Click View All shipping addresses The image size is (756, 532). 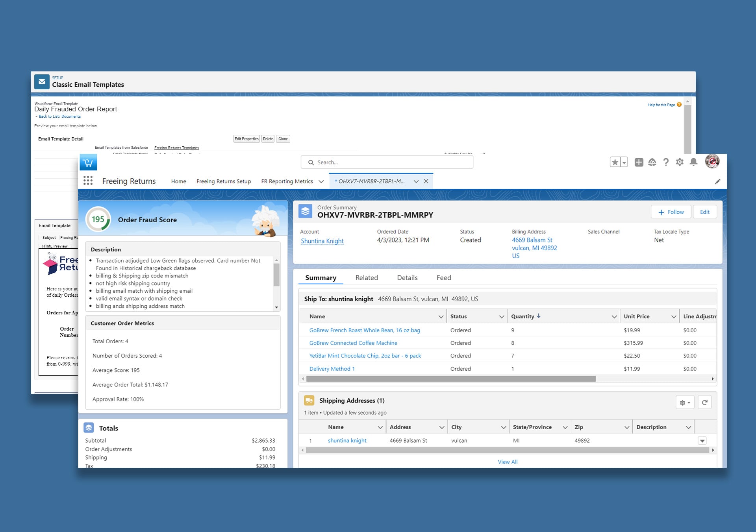[508, 462]
